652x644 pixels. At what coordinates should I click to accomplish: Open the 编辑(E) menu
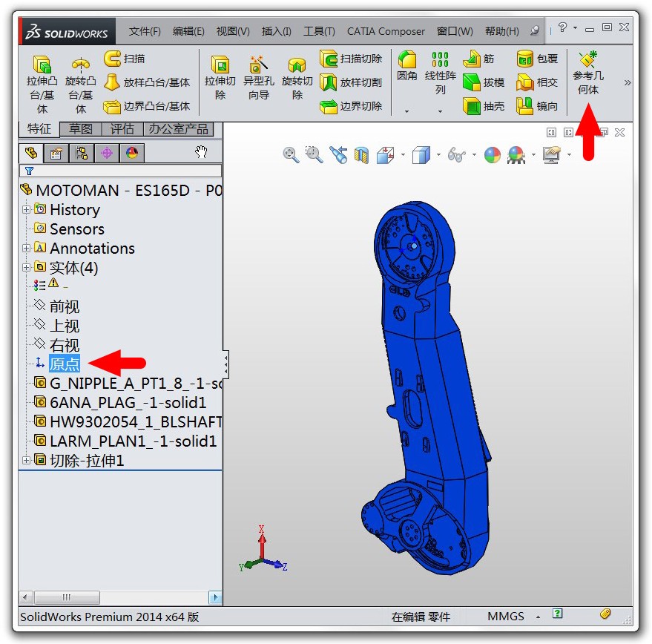coord(188,32)
